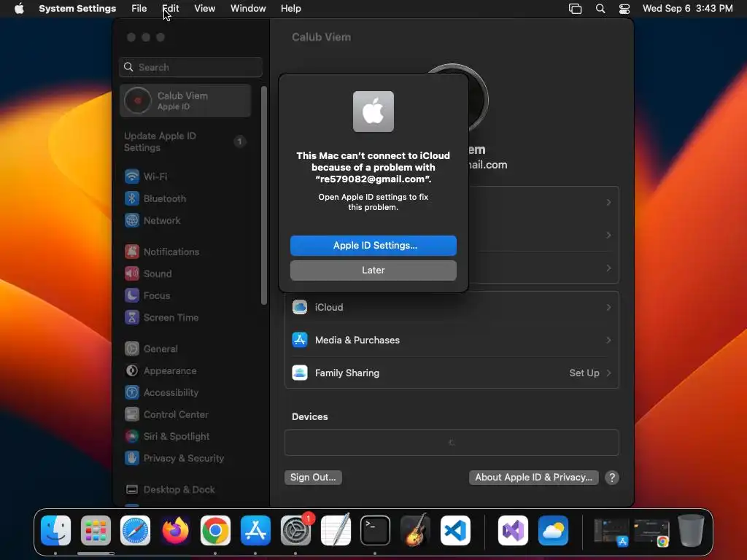The width and height of the screenshot is (747, 560).
Task: Open Accessibility settings icon
Action: (132, 392)
